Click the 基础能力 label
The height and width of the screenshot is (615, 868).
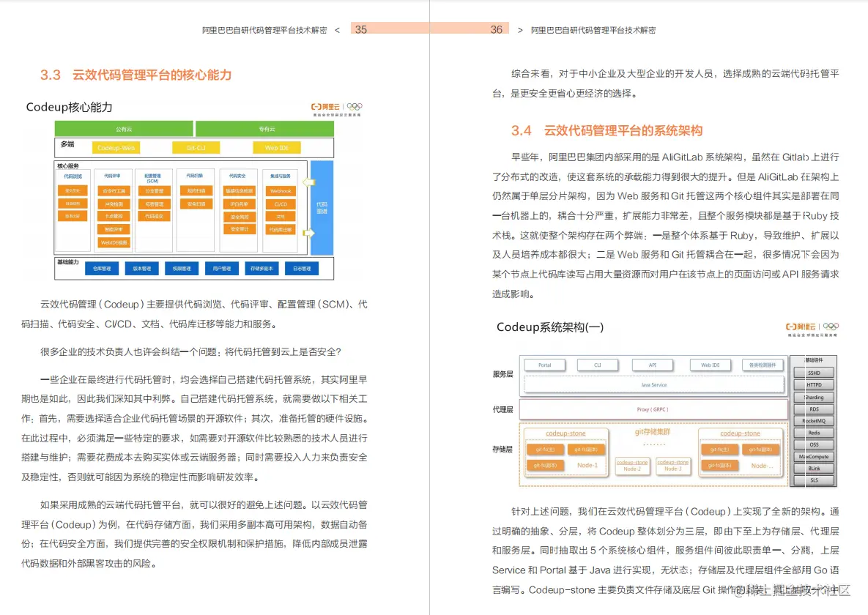click(68, 262)
